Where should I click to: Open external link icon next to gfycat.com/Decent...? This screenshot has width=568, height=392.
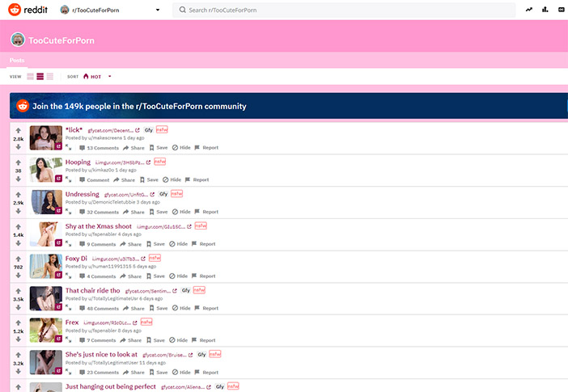(x=138, y=130)
